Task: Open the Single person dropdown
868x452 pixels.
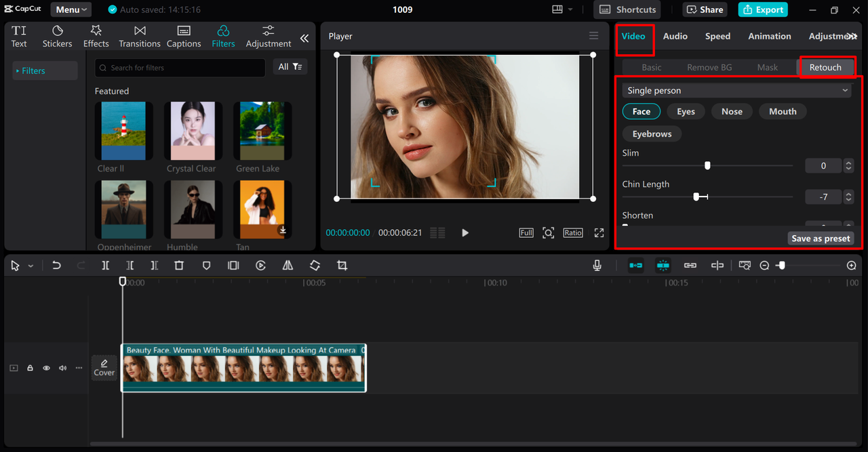Action: [736, 90]
